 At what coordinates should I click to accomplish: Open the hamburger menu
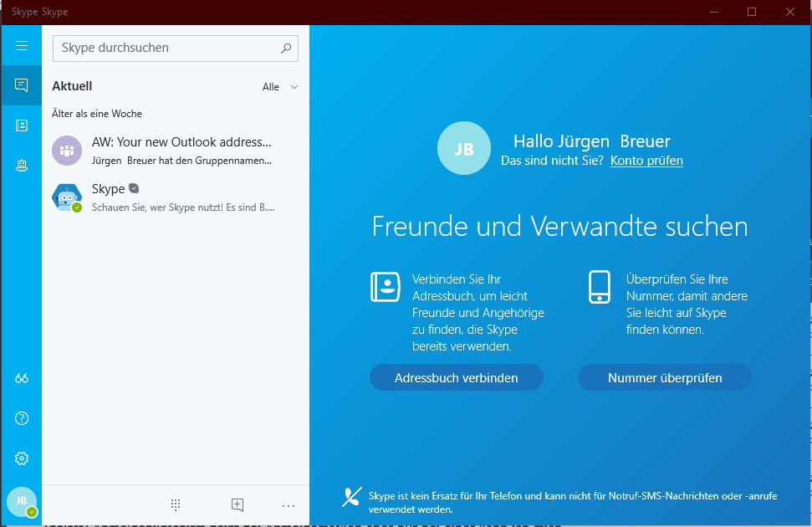[x=22, y=46]
